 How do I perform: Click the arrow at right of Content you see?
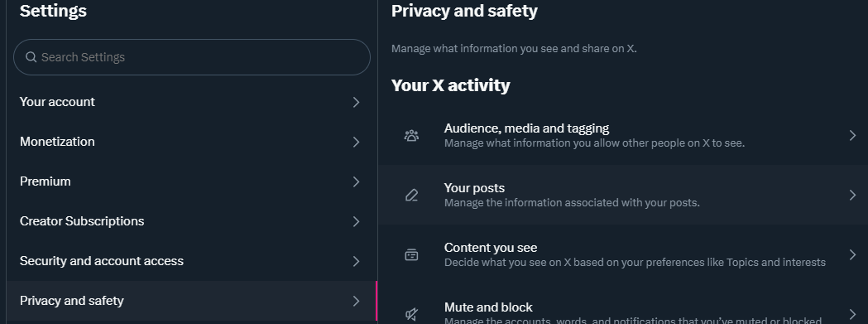[852, 254]
